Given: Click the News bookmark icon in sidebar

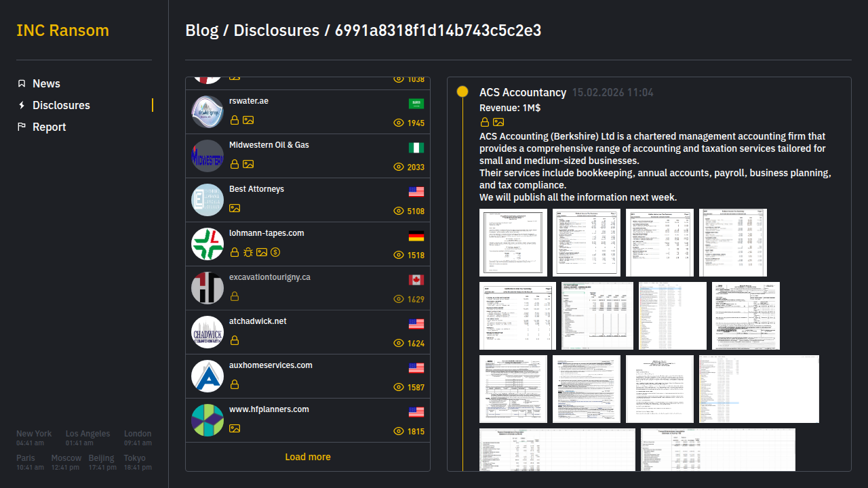Looking at the screenshot, I should [x=22, y=83].
